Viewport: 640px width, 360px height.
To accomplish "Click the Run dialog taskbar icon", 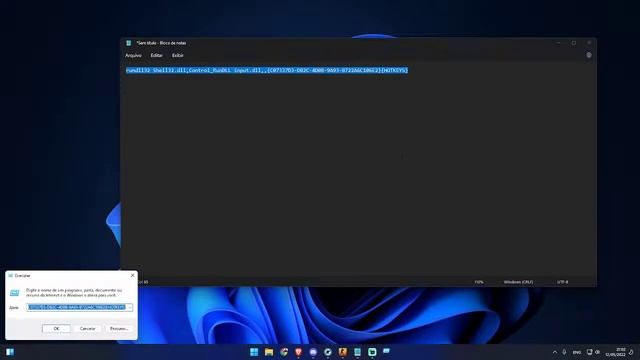I will click(x=387, y=351).
